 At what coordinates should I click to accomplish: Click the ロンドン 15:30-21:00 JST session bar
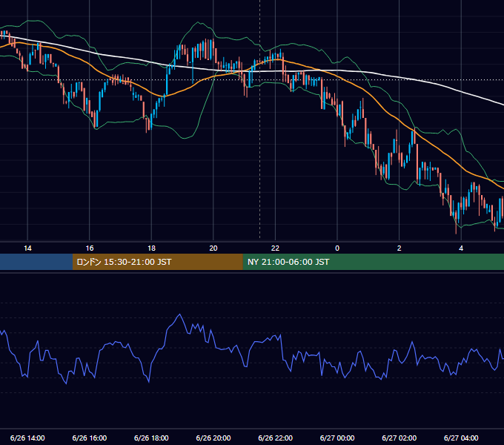pyautogui.click(x=157, y=262)
